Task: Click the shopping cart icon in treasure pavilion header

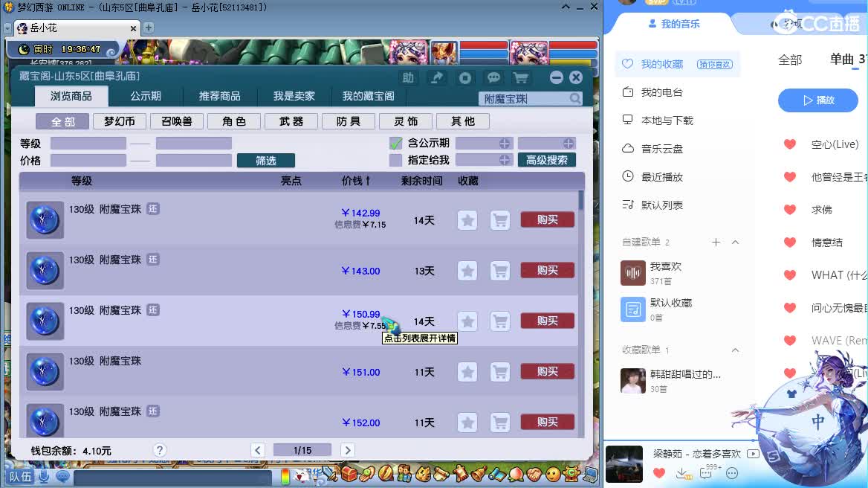Action: pyautogui.click(x=520, y=77)
